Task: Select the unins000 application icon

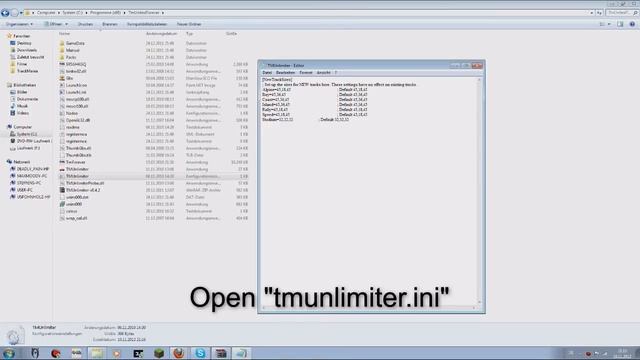Action: 62,204
